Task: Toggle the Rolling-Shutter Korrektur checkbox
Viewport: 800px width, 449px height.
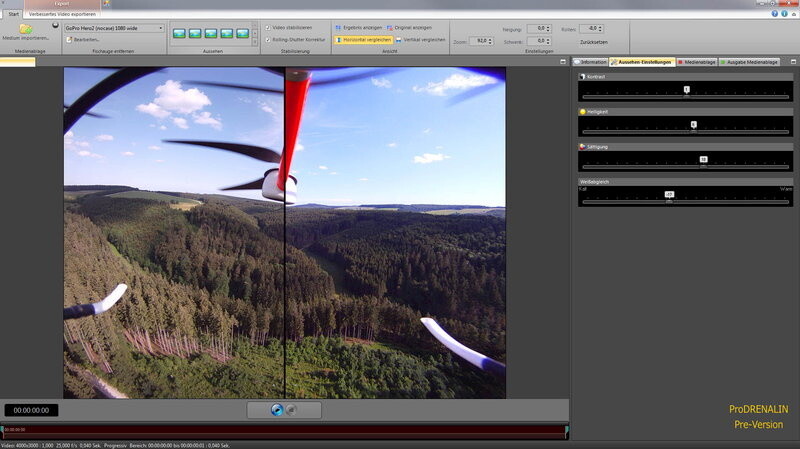Action: coord(268,40)
